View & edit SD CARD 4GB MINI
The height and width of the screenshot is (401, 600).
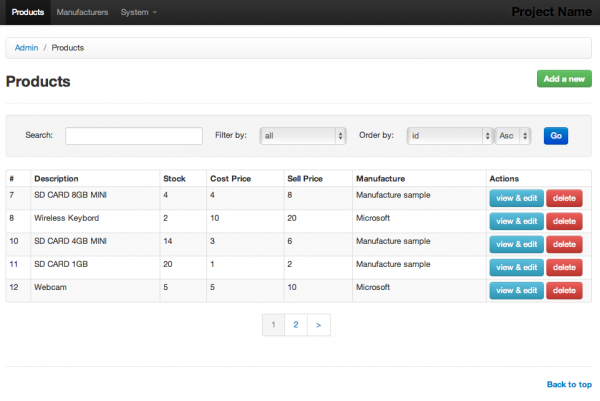click(x=516, y=244)
